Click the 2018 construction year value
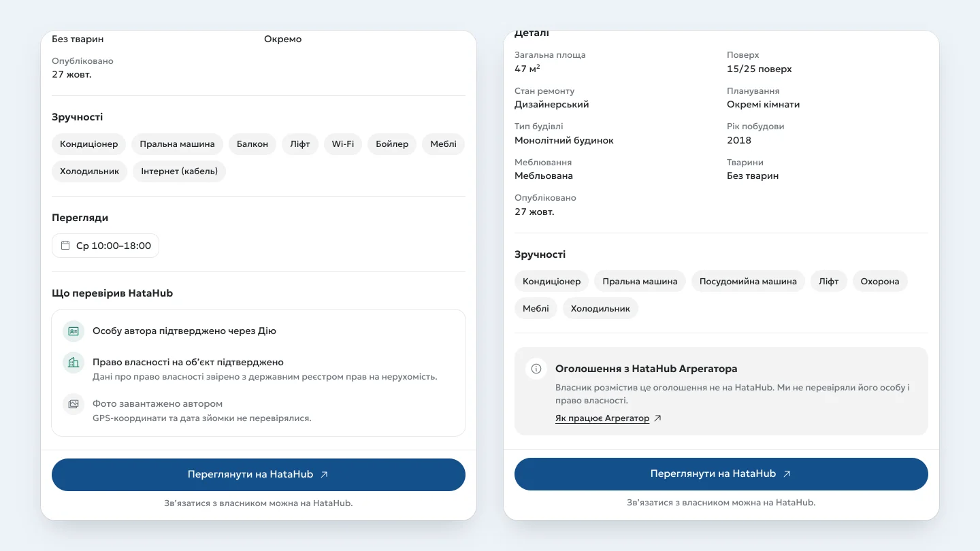Screen dimensions: 980x551 (x=739, y=140)
